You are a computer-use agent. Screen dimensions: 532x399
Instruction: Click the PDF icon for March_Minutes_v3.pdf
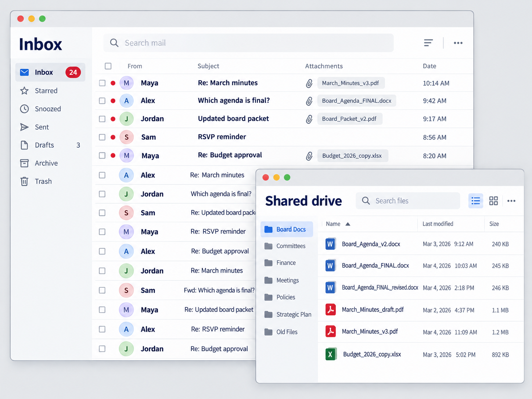(x=331, y=331)
